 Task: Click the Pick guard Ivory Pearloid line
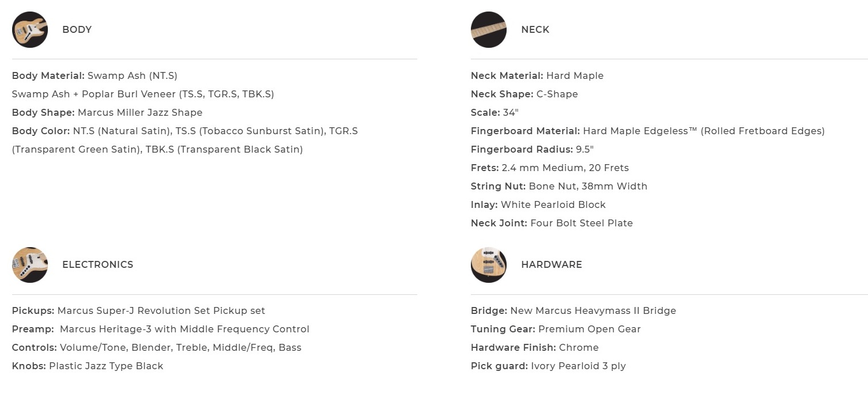pyautogui.click(x=548, y=366)
